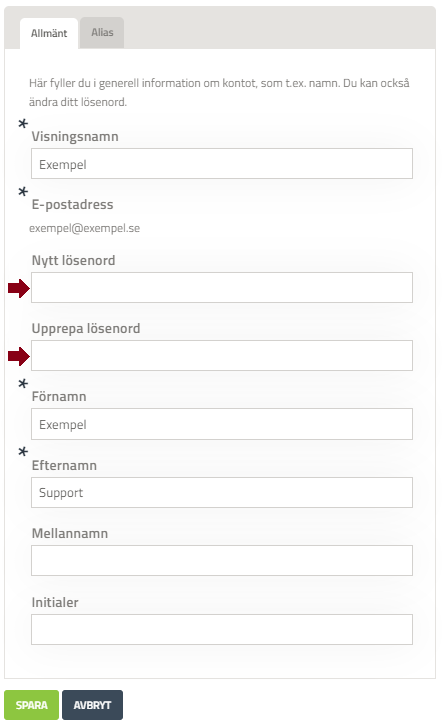Click the required asterisk above Efternamn
Viewport: 442px width, 723px height.
tap(23, 452)
